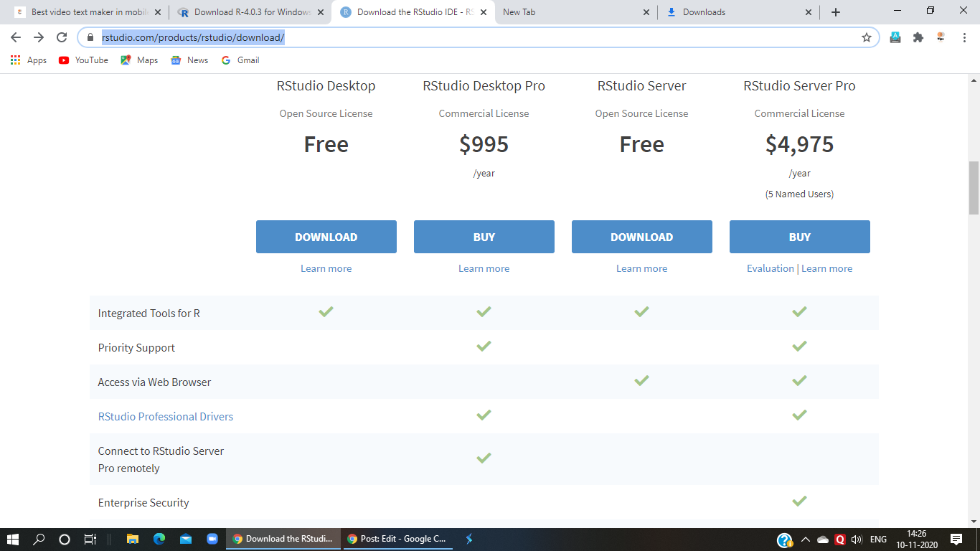The height and width of the screenshot is (551, 980).
Task: Click DOWNLOAD under RStudio Desktop
Action: pyautogui.click(x=326, y=237)
